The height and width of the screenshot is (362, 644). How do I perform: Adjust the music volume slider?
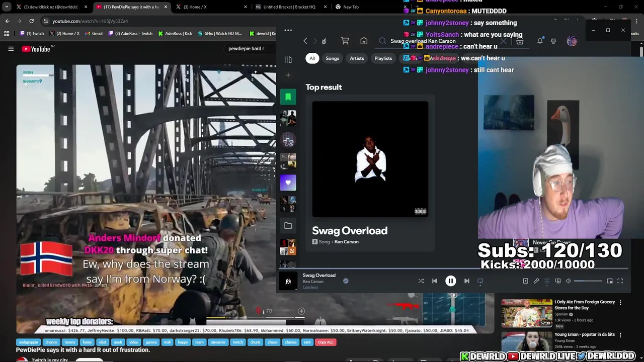pyautogui.click(x=588, y=281)
